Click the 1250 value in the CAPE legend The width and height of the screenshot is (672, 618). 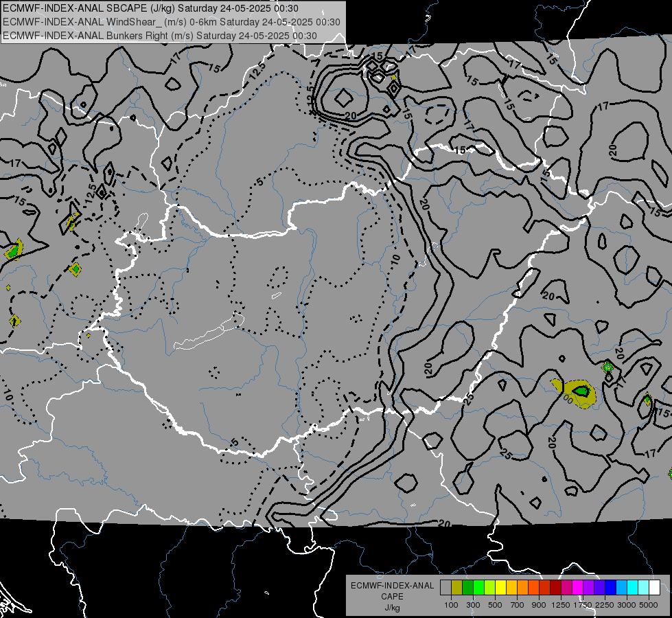click(561, 605)
